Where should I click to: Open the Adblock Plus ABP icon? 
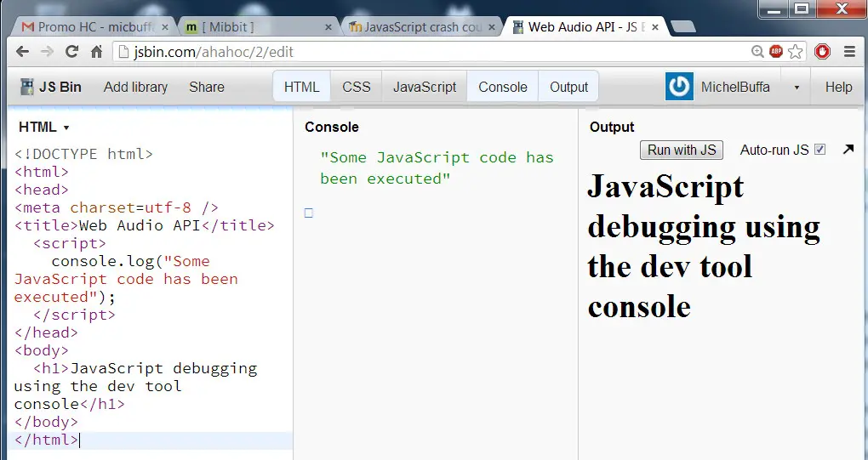tap(776, 51)
